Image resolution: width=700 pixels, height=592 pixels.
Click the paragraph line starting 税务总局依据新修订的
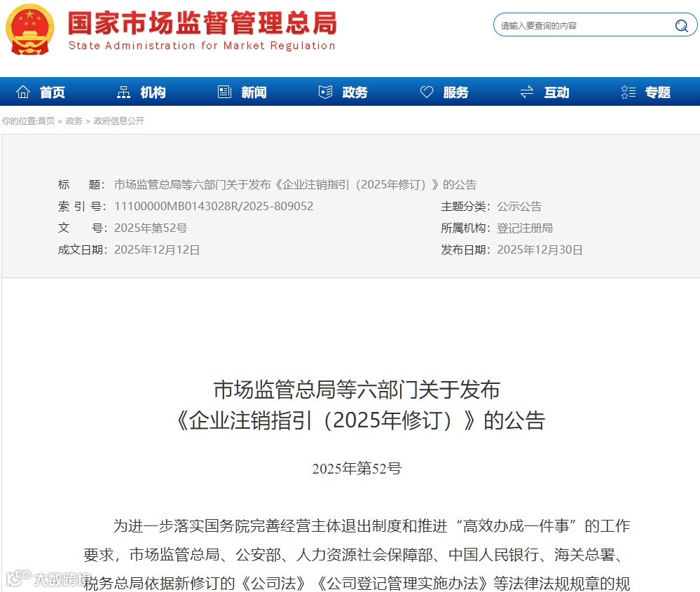coord(357,584)
